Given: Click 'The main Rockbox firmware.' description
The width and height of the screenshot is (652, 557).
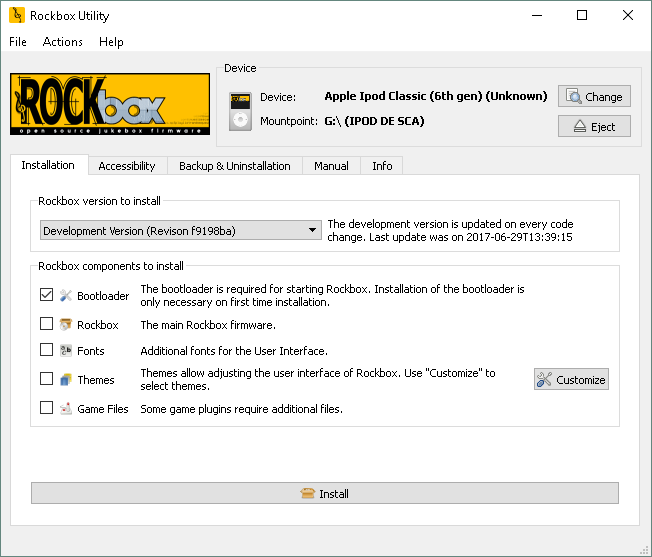Looking at the screenshot, I should pyautogui.click(x=208, y=325).
